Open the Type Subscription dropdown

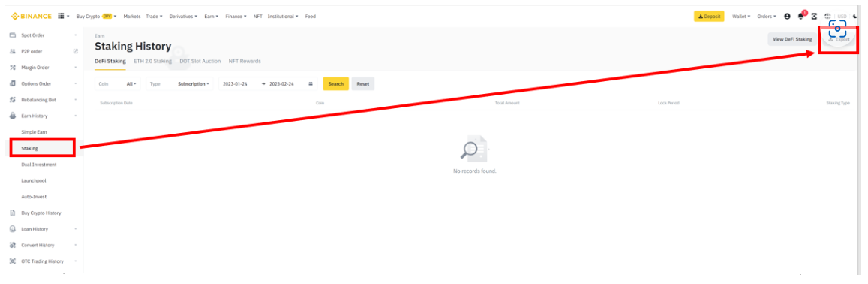click(179, 83)
